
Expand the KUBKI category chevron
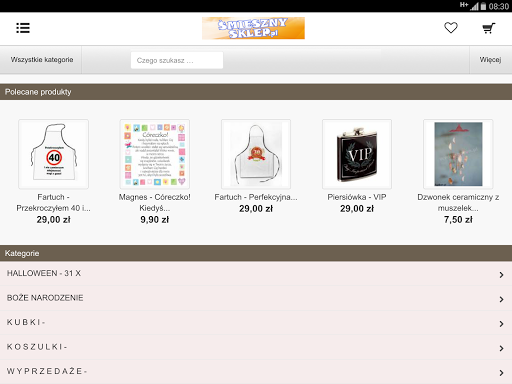(501, 324)
